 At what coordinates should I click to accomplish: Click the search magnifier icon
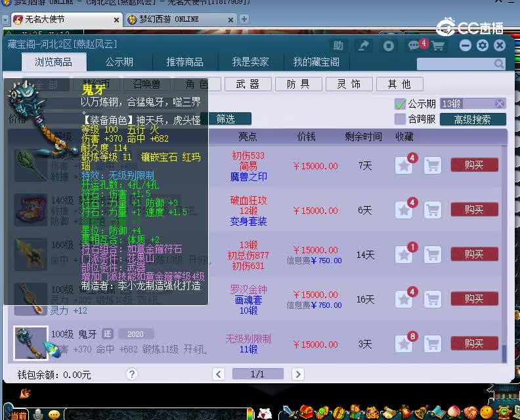499,63
